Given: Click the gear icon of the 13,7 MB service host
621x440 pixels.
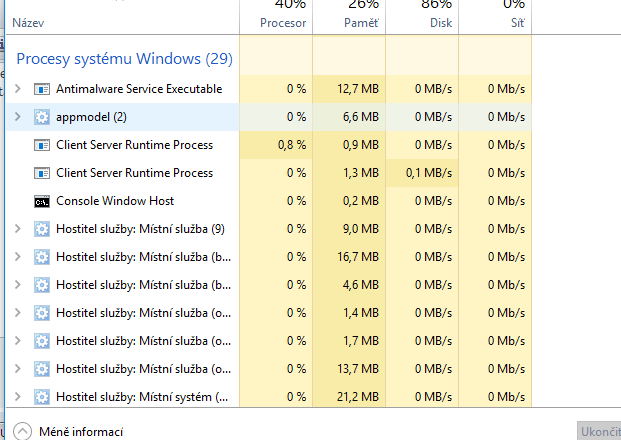Looking at the screenshot, I should [x=42, y=369].
